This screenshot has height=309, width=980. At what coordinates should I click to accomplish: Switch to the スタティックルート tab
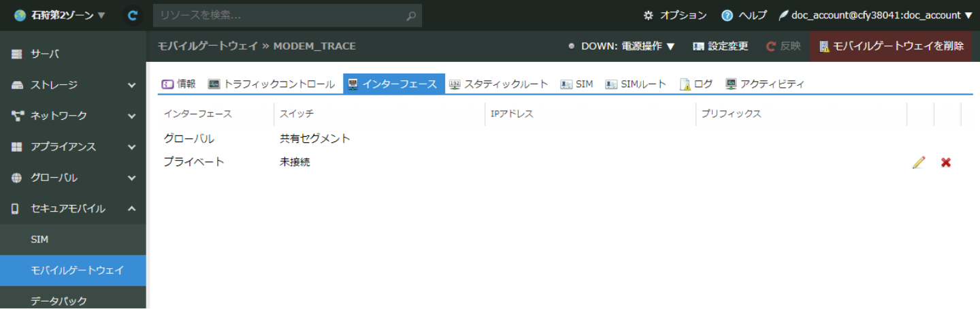click(x=498, y=84)
